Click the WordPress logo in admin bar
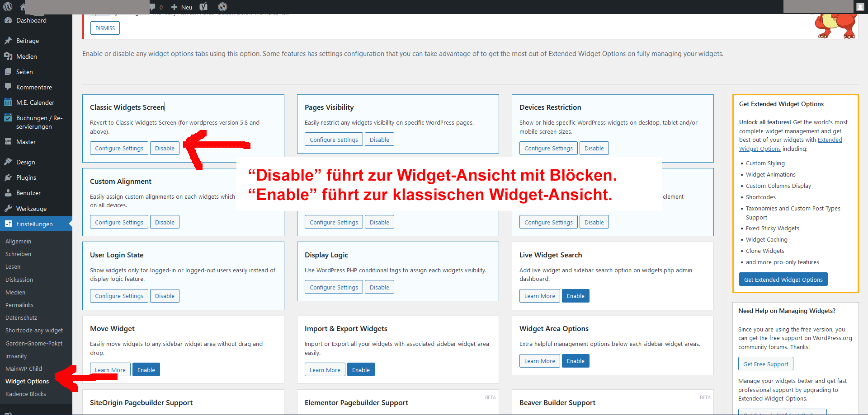This screenshot has width=868, height=415. [8, 7]
